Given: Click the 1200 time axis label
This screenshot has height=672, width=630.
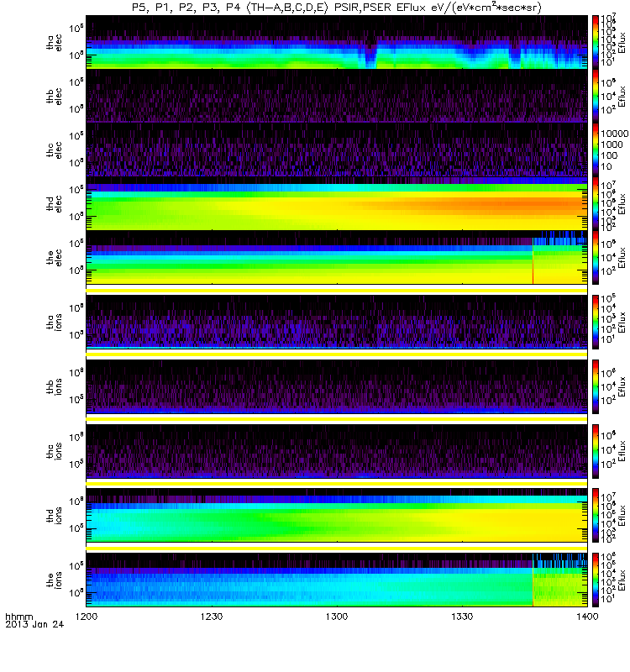Looking at the screenshot, I should coord(87,617).
